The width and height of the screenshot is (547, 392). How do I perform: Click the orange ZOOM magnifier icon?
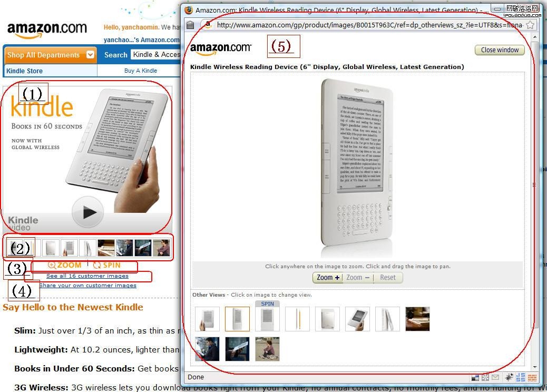52,266
